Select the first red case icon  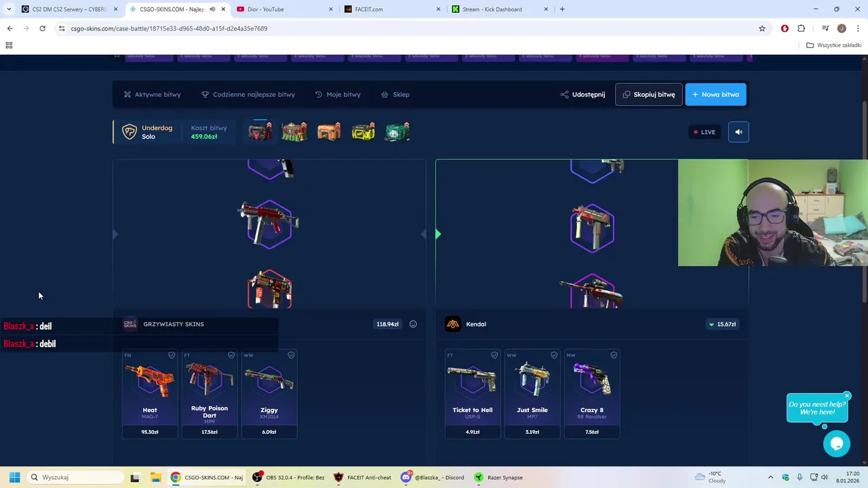pos(260,131)
